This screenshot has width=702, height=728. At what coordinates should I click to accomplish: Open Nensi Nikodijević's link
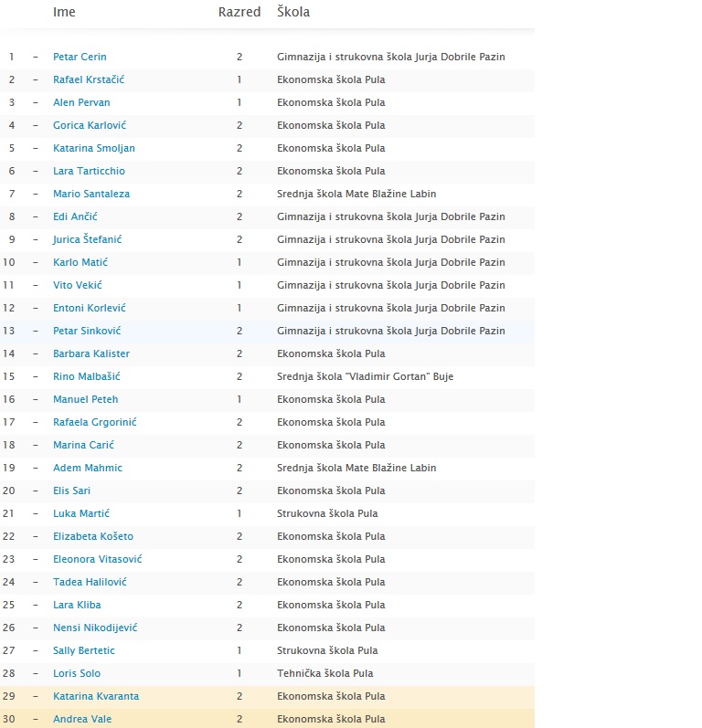[95, 628]
